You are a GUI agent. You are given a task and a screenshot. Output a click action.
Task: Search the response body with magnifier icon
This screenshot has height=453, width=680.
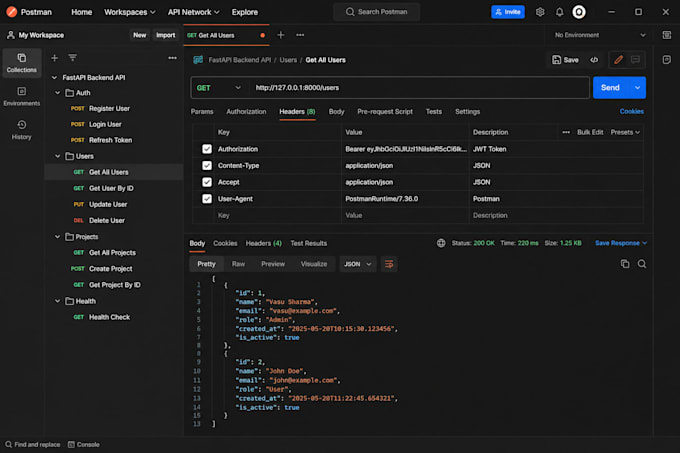click(642, 264)
